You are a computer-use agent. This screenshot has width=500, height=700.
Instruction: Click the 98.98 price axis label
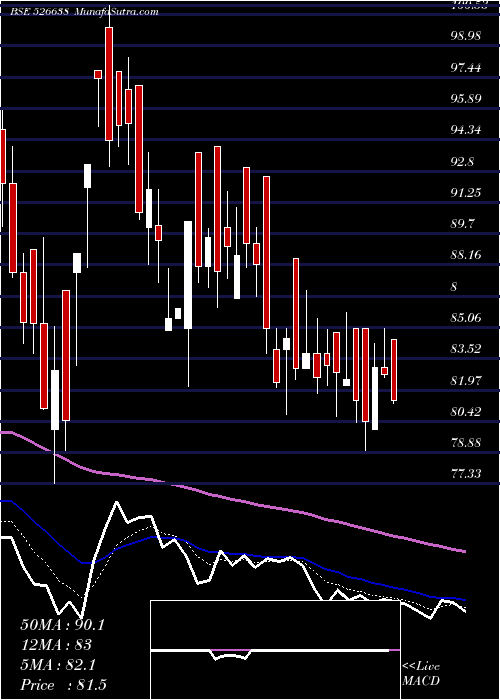(466, 36)
